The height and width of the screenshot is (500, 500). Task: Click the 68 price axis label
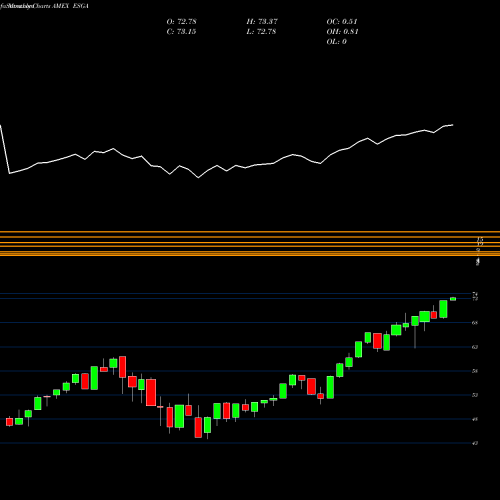[x=475, y=323]
